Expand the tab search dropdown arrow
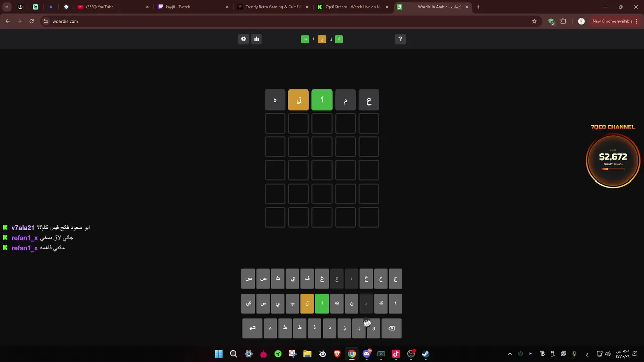 click(7, 7)
